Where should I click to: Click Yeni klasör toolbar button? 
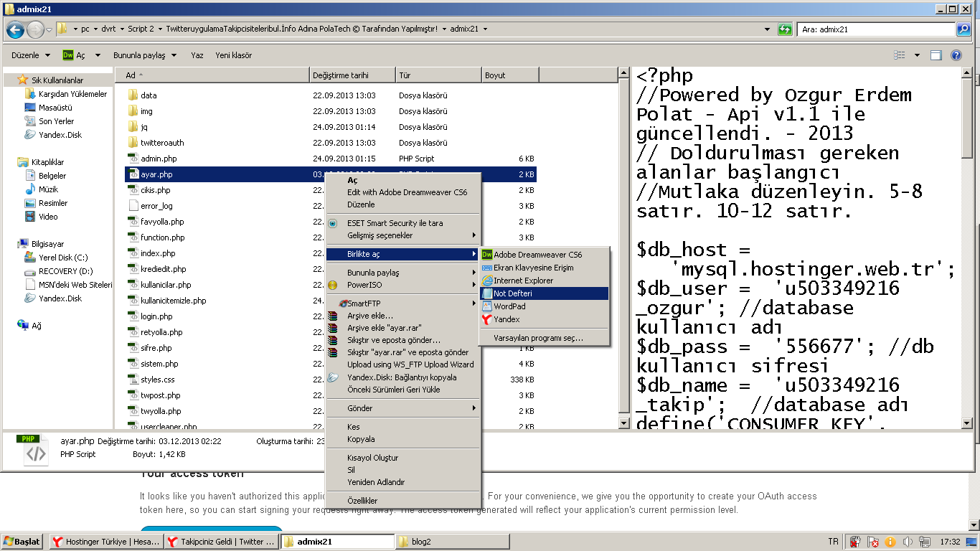coord(233,55)
